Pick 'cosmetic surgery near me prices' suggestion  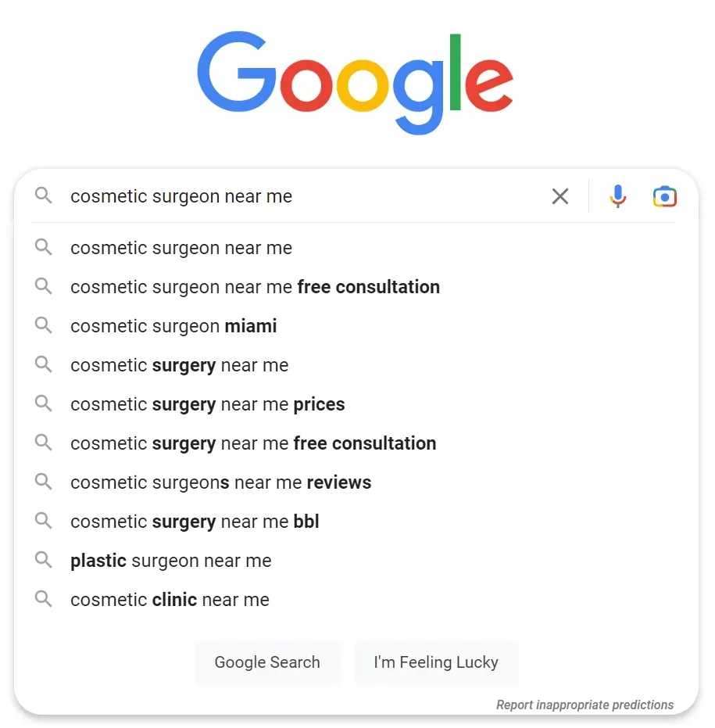coord(208,404)
